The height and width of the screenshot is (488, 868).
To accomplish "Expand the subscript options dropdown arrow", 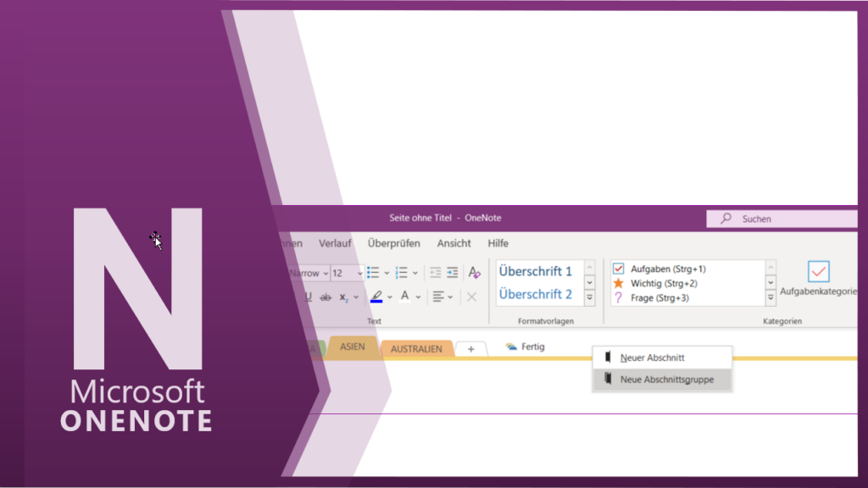I will pyautogui.click(x=356, y=297).
